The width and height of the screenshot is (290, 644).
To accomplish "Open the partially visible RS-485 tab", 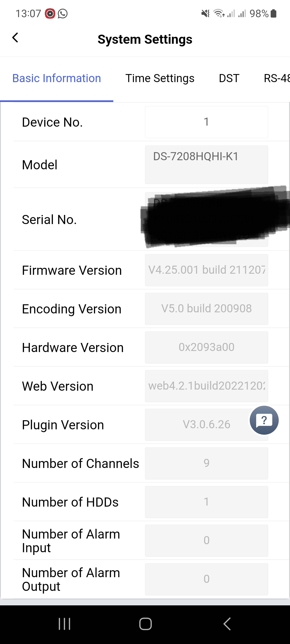I will [x=277, y=78].
